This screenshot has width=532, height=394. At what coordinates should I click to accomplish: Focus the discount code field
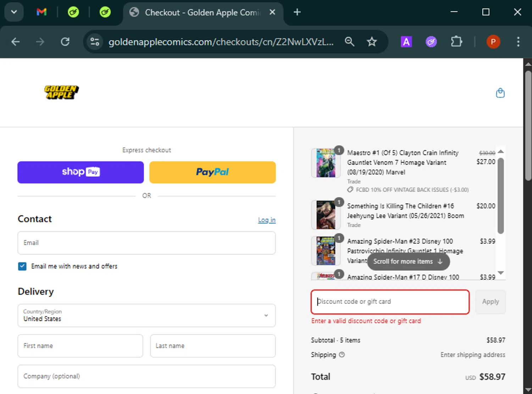390,302
